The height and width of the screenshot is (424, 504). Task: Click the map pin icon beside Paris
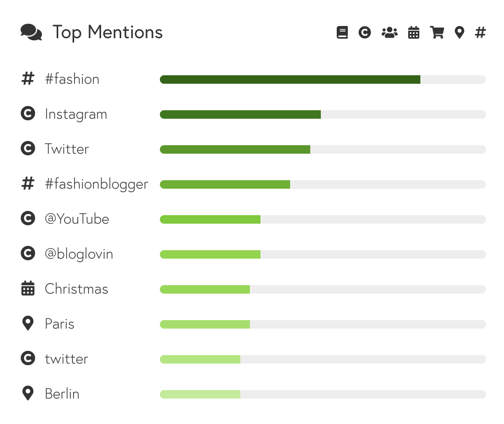(x=28, y=323)
